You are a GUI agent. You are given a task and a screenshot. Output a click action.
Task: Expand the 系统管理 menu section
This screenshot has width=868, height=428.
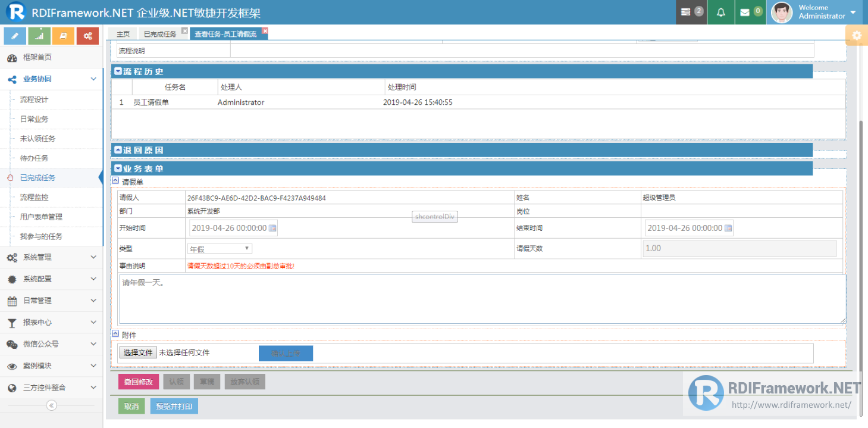tap(51, 257)
